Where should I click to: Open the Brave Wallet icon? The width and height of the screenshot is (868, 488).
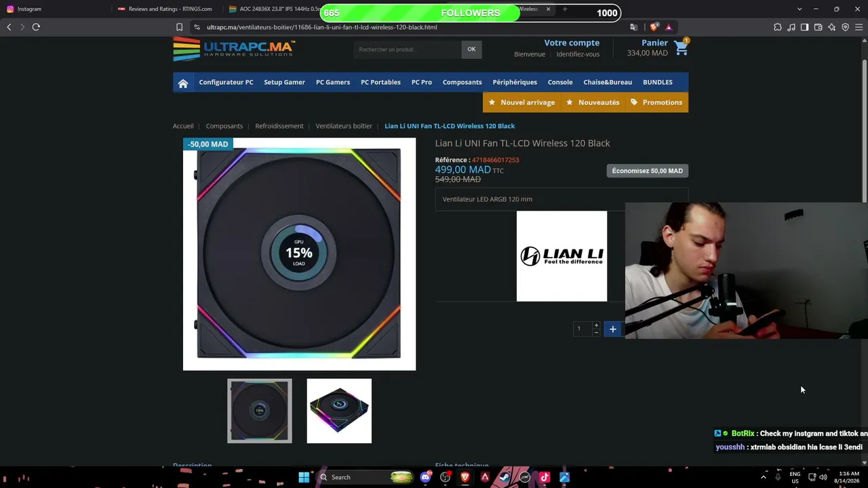coord(818,27)
